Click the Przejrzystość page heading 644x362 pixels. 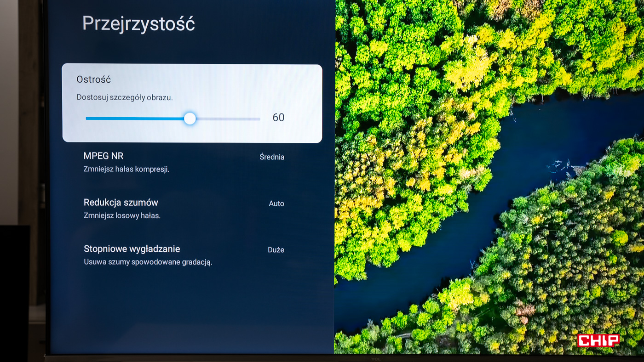(x=138, y=23)
